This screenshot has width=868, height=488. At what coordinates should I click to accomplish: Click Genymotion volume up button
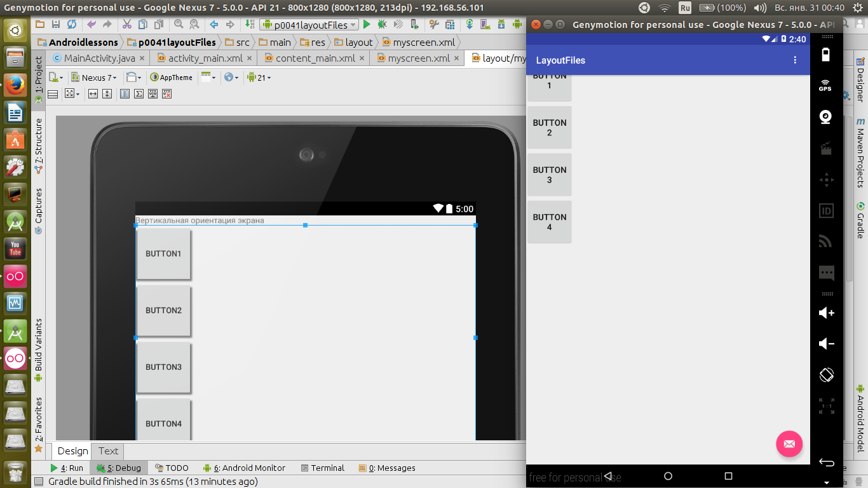click(826, 313)
